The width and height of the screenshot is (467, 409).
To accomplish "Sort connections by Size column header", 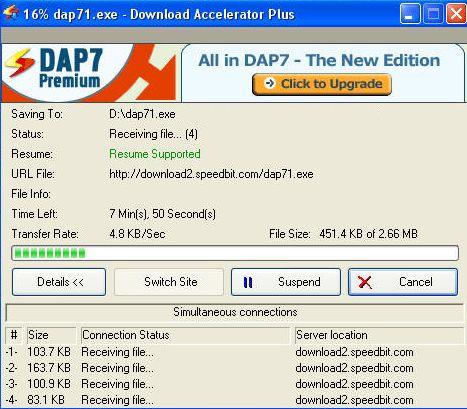I will 52,335.
